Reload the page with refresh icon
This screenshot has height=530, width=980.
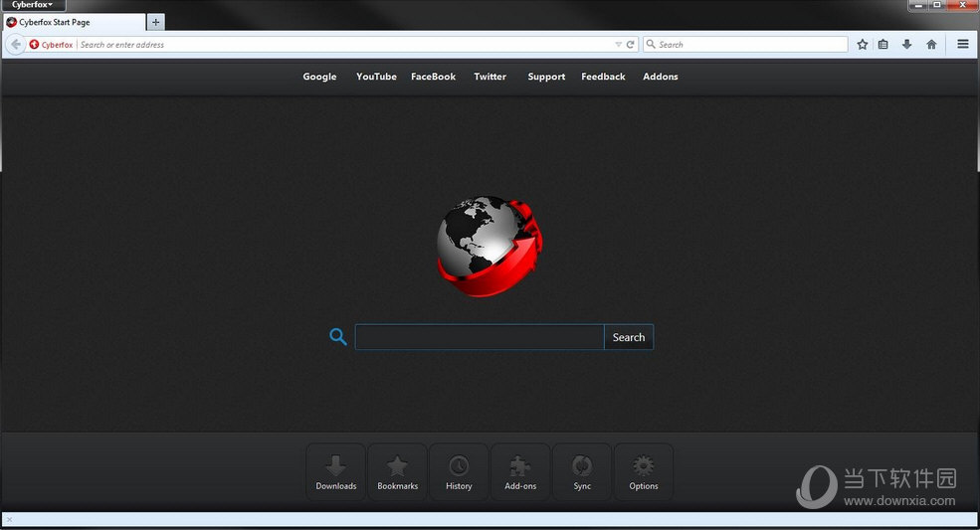(x=631, y=45)
